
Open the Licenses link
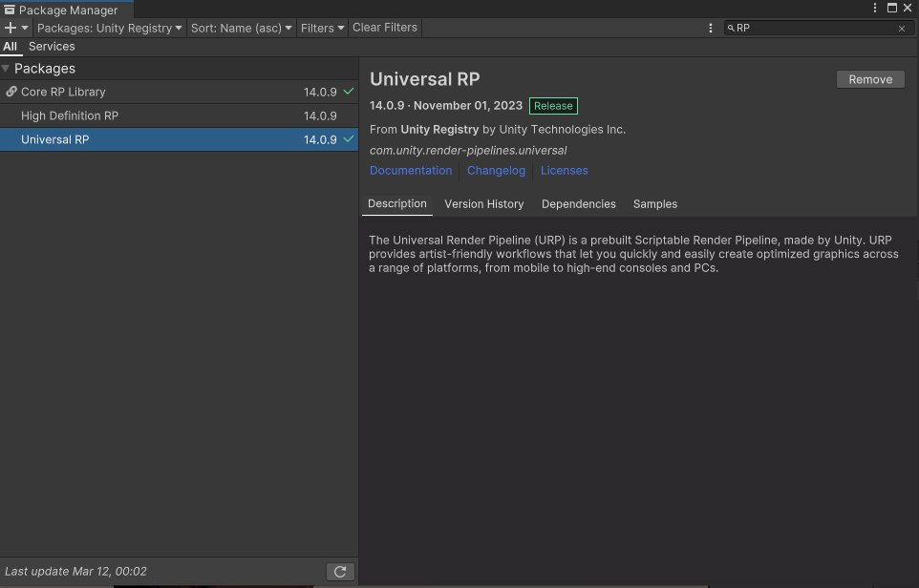point(564,171)
